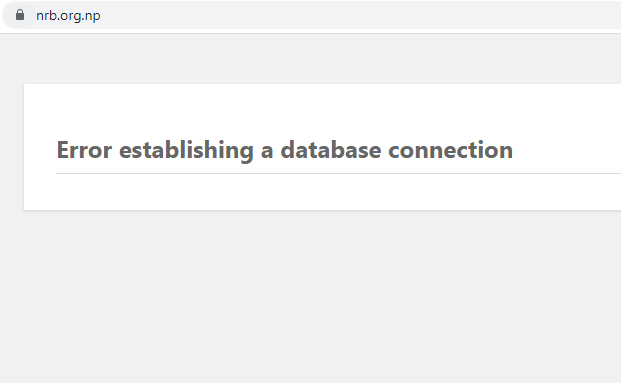Viewport: 621px width, 383px height.
Task: Click the "nrb" part of the URL
Action: [x=46, y=15]
